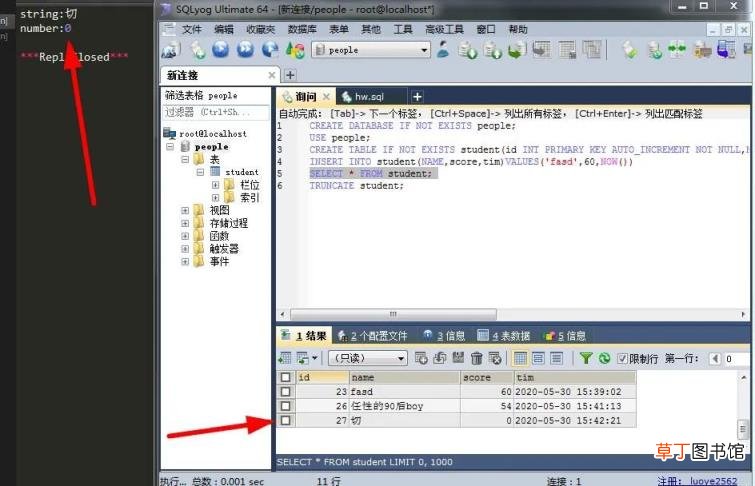Click the Execute and Edit Result icon
The width and height of the screenshot is (755, 486).
tap(270, 50)
